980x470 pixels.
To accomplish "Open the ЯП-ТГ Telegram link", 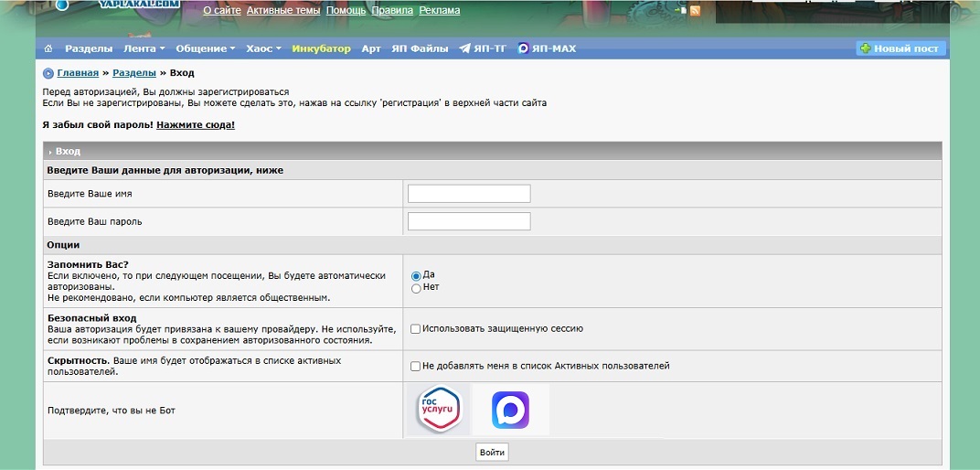I will (483, 48).
